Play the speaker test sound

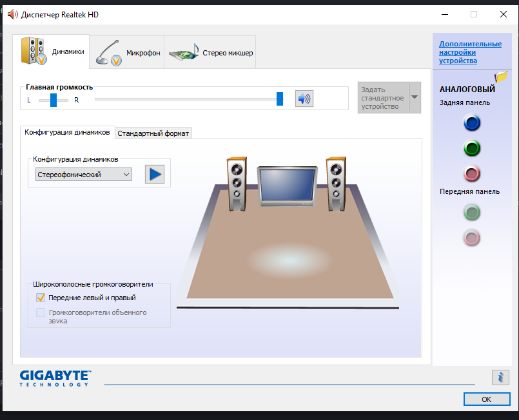click(x=155, y=174)
